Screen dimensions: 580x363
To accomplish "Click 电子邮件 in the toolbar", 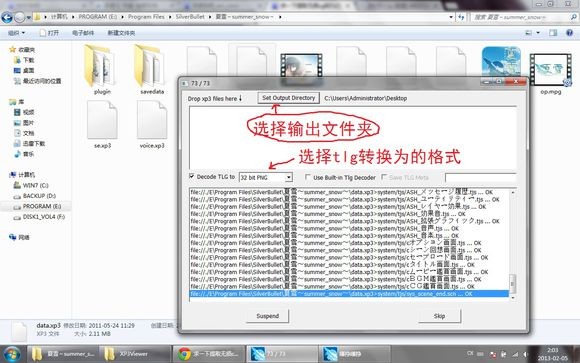I will point(83,33).
